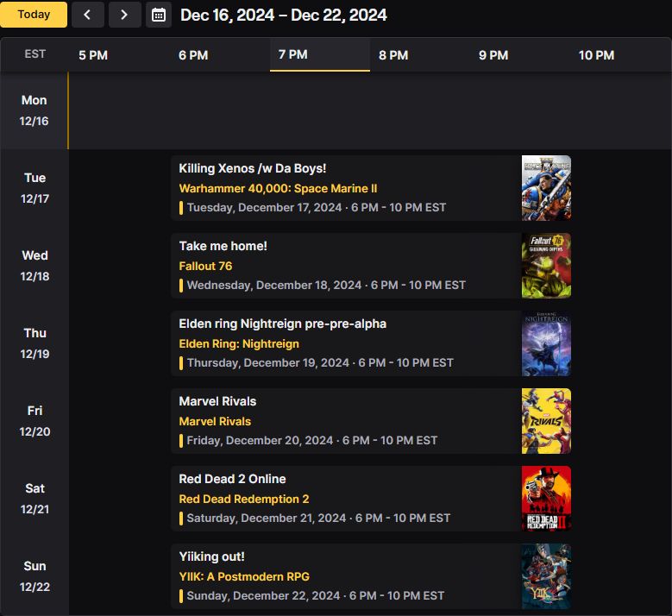
Task: Select the Thu 12/19 day row label
Action: [x=35, y=343]
